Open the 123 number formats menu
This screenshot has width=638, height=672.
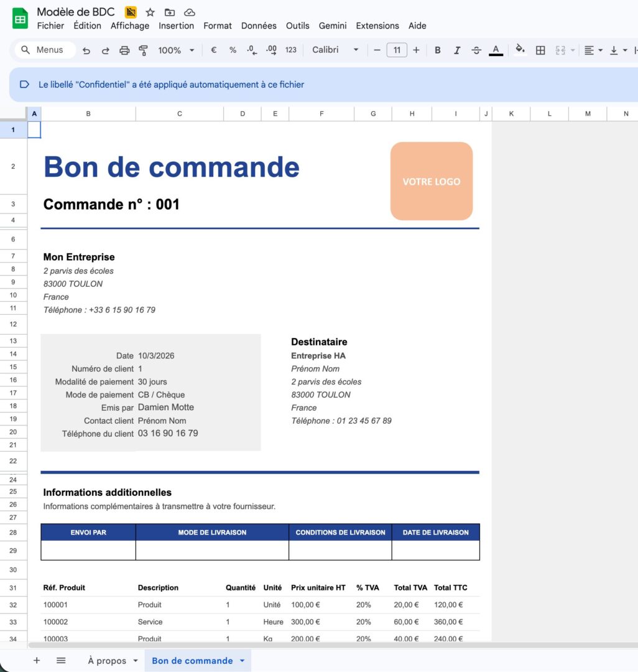[291, 50]
